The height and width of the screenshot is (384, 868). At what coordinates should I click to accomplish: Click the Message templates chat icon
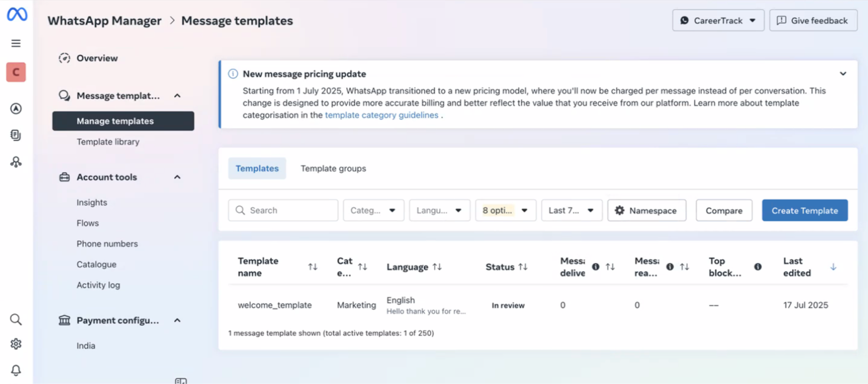coord(65,96)
